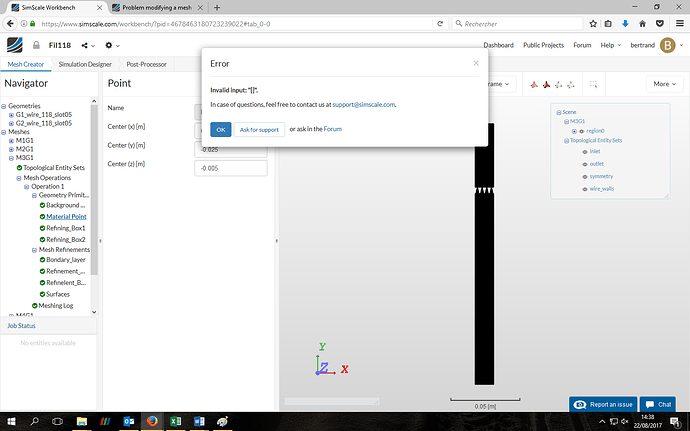Viewport: 690px width, 431px height.
Task: Open Word from the taskbar
Action: pos(199,422)
